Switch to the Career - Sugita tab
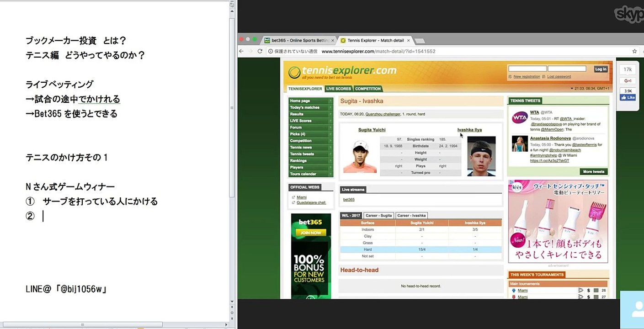This screenshot has height=329, width=644. tap(379, 215)
